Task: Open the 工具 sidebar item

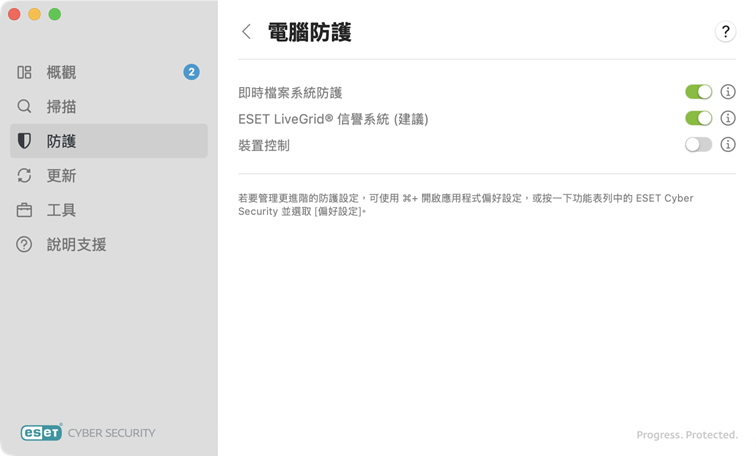Action: (x=109, y=210)
